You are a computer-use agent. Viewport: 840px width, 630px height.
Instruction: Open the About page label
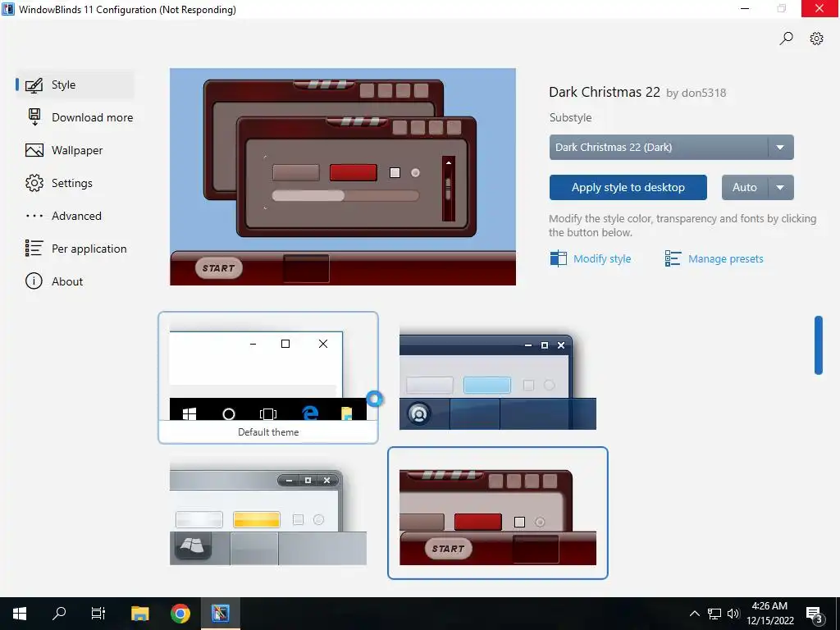67,282
